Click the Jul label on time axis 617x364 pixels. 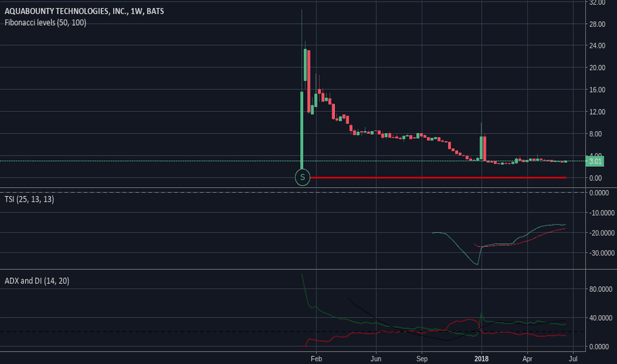click(x=573, y=359)
